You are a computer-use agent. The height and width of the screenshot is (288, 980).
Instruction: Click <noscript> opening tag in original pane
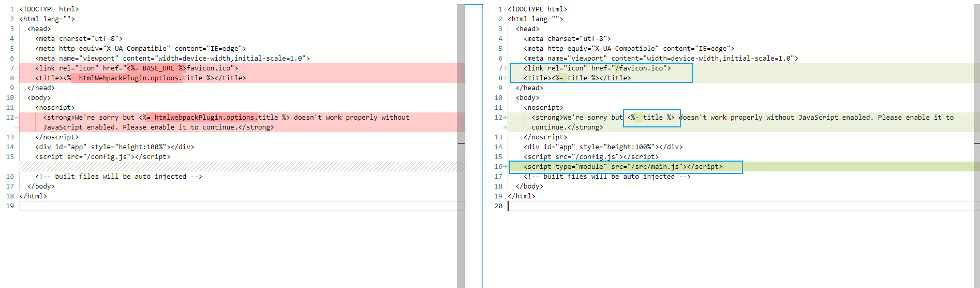tap(55, 108)
